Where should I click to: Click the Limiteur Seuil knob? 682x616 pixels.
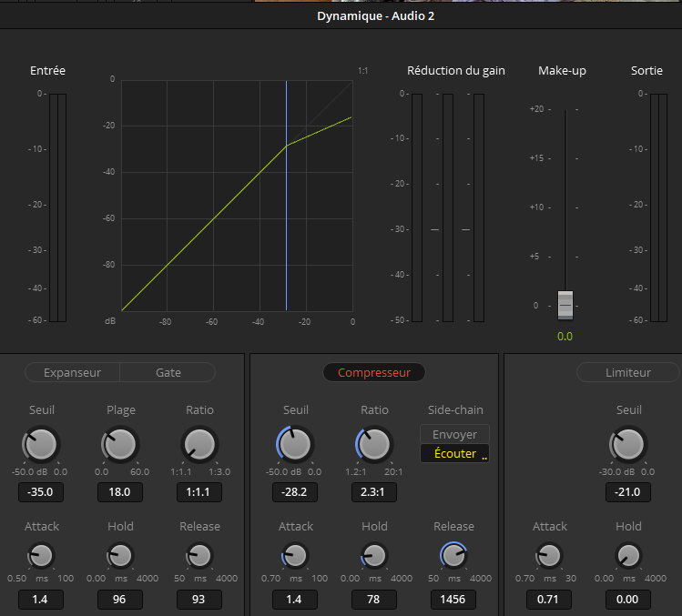[628, 445]
